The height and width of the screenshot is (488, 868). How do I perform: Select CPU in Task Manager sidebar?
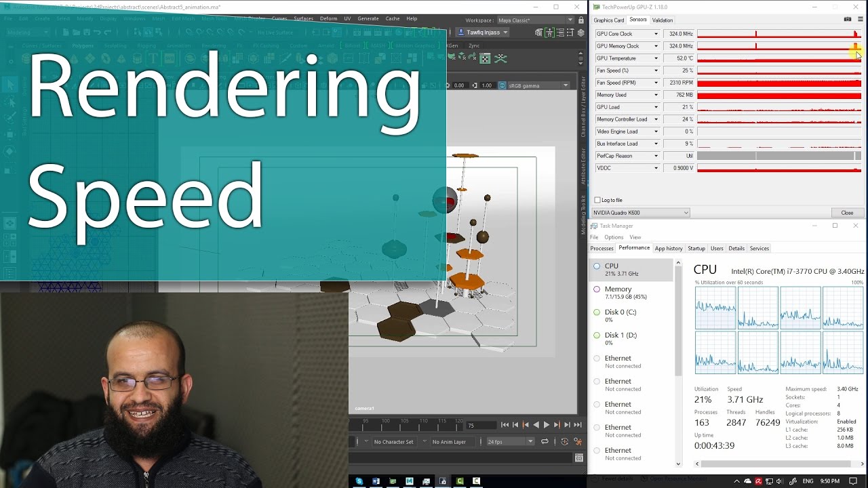tap(632, 270)
